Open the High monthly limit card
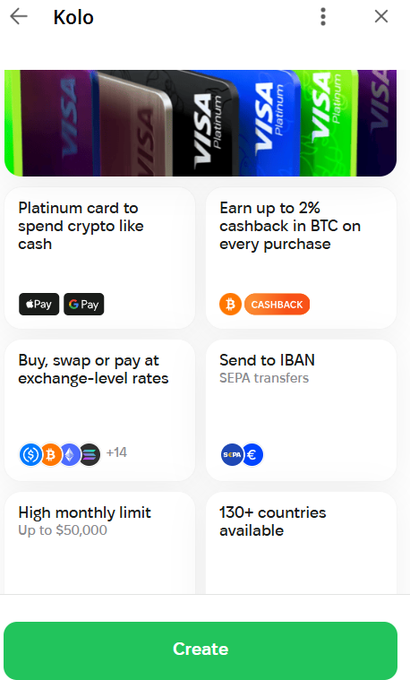 point(99,543)
